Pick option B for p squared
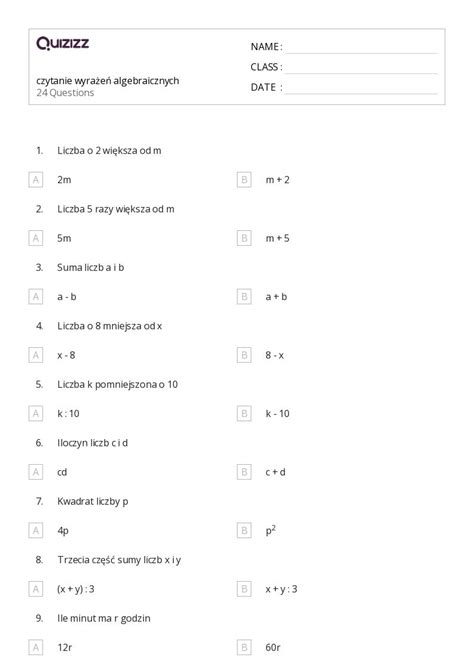The height and width of the screenshot is (670, 474). (244, 531)
